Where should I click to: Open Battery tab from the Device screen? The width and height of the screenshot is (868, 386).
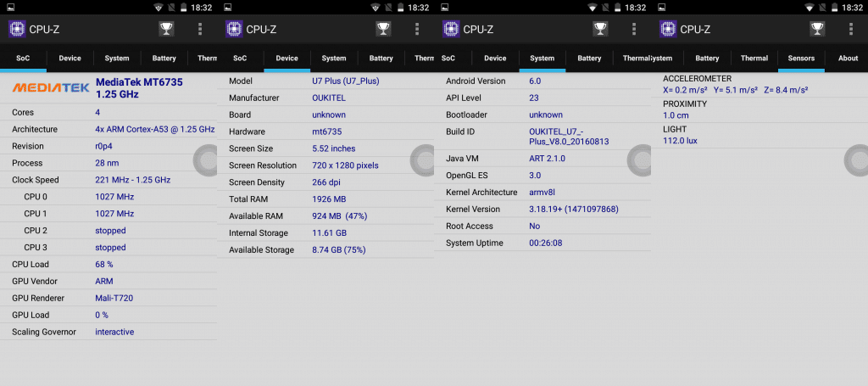pos(381,59)
